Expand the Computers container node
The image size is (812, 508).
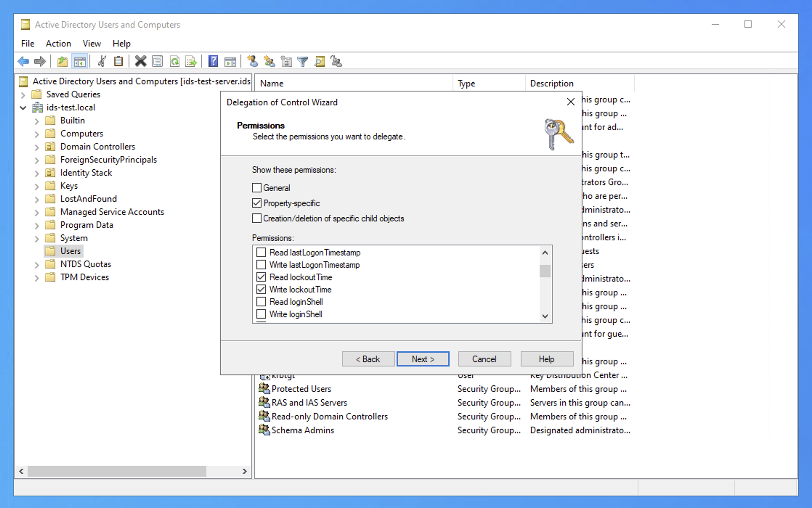click(37, 134)
